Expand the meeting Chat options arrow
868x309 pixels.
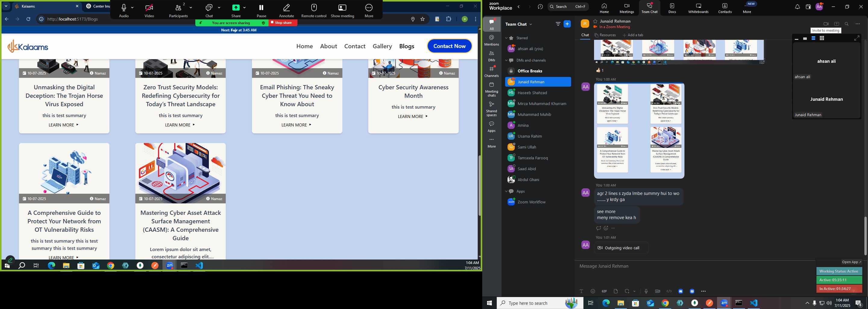(x=219, y=8)
